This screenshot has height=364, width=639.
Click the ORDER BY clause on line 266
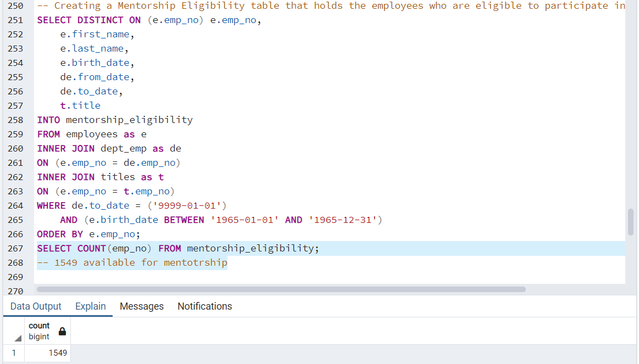[x=60, y=234]
